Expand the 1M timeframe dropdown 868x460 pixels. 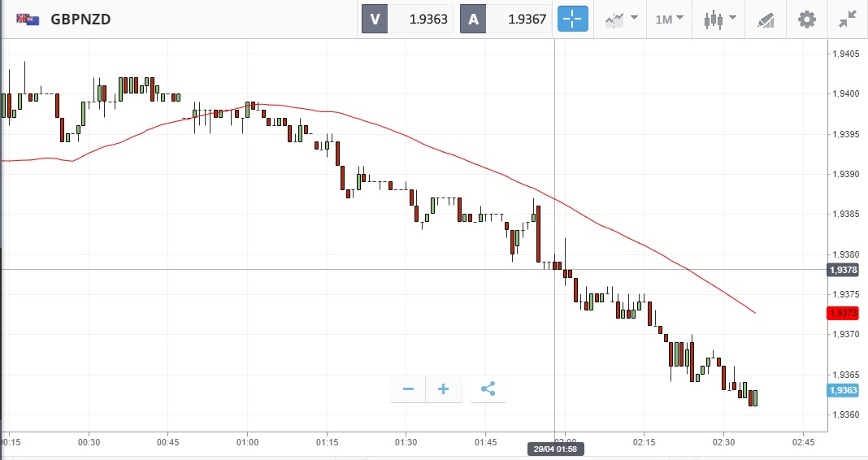pos(669,19)
